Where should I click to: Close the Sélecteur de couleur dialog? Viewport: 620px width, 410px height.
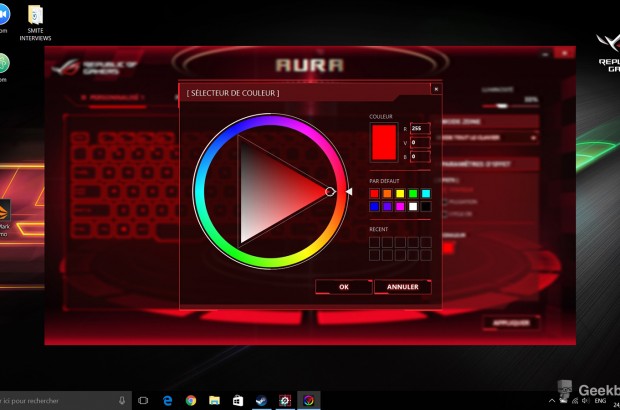[x=435, y=89]
